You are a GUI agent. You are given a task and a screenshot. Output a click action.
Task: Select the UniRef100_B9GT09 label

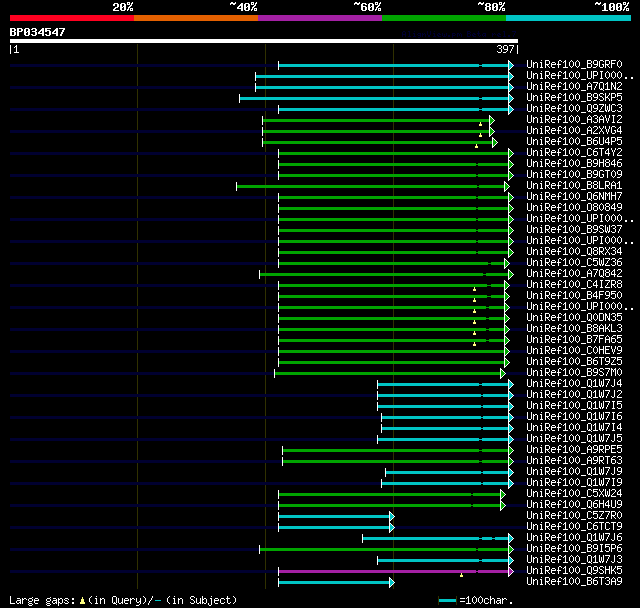tap(574, 175)
